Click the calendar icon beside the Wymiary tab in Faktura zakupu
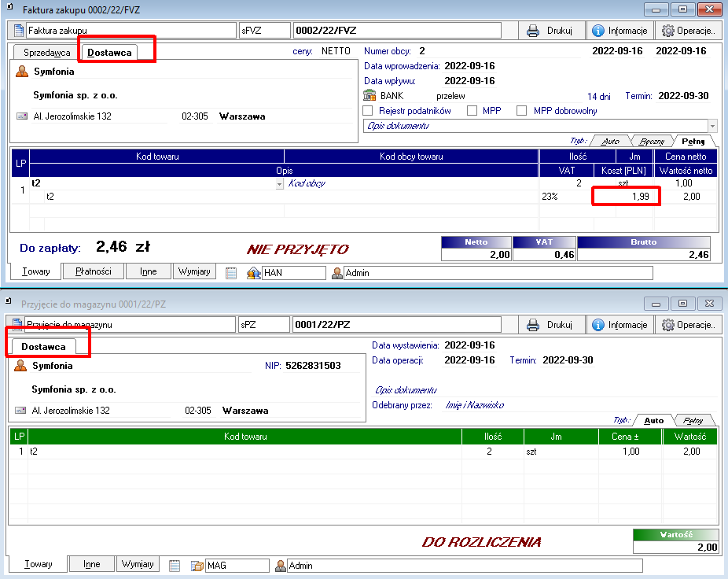This screenshot has height=579, width=728. [231, 273]
